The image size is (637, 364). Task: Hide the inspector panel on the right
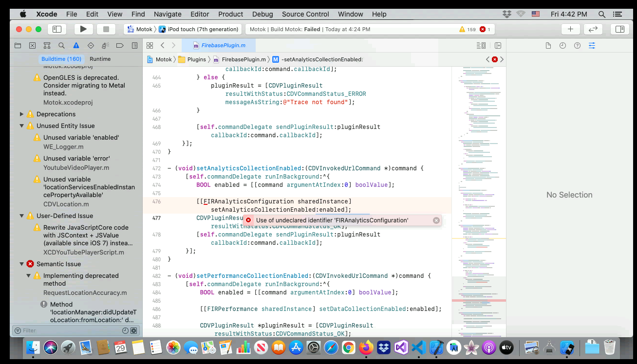point(619,29)
